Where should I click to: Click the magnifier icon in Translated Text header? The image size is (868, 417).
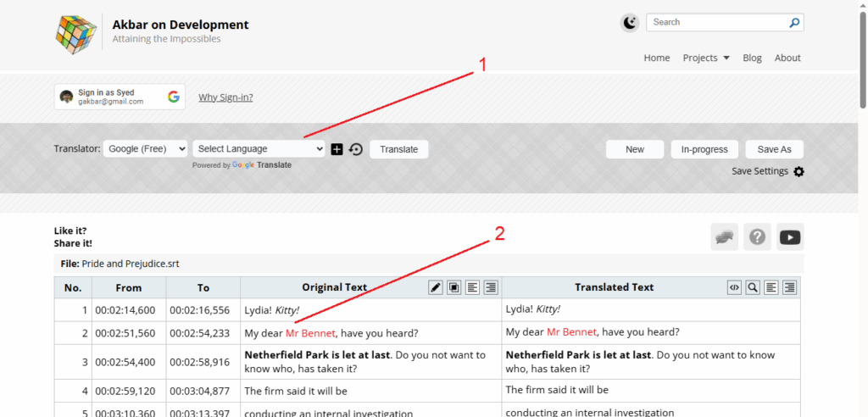[753, 287]
